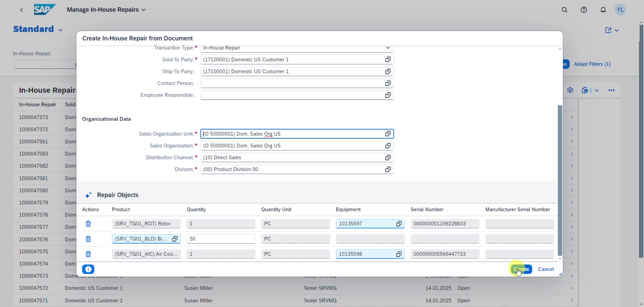
Task: Export table to spreadsheet icon
Action: (585, 90)
